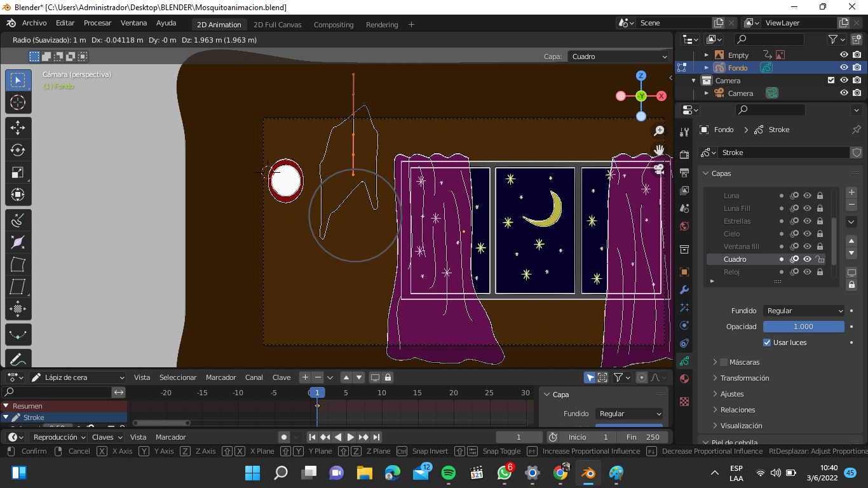Activate the 3D cursor tool
Screen dimensions: 868x488
18,102
